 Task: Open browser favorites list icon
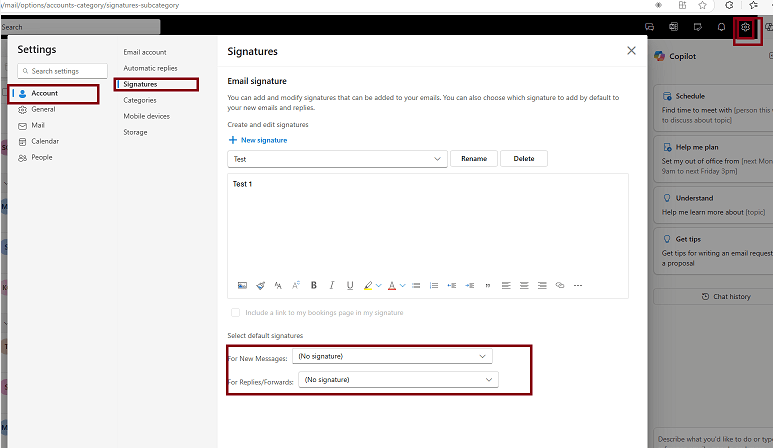point(753,5)
